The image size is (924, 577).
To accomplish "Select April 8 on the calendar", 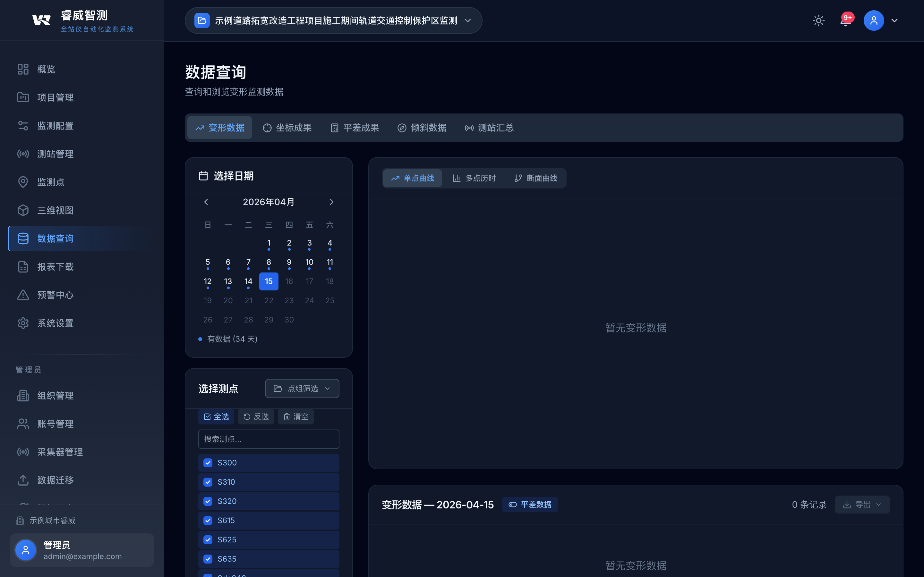I will coord(269,262).
